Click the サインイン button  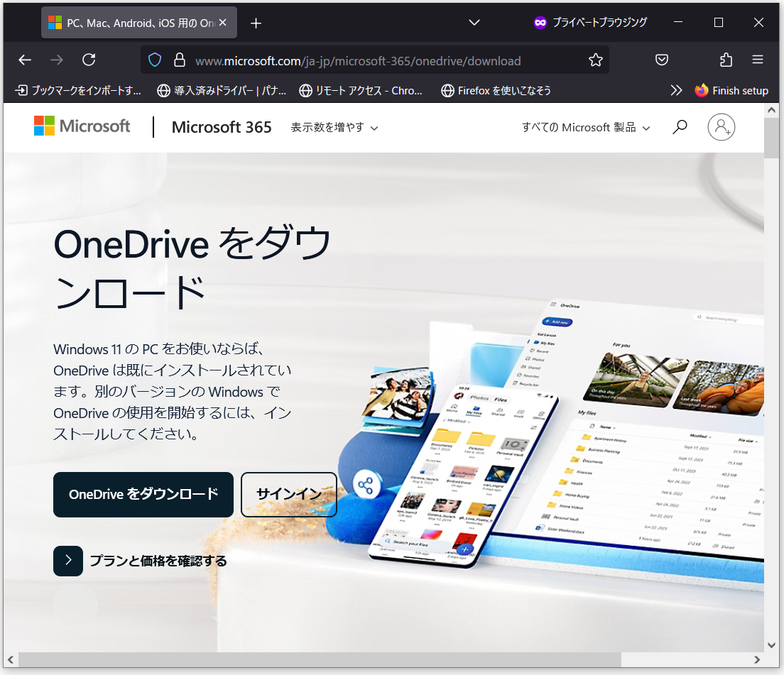[x=289, y=495]
